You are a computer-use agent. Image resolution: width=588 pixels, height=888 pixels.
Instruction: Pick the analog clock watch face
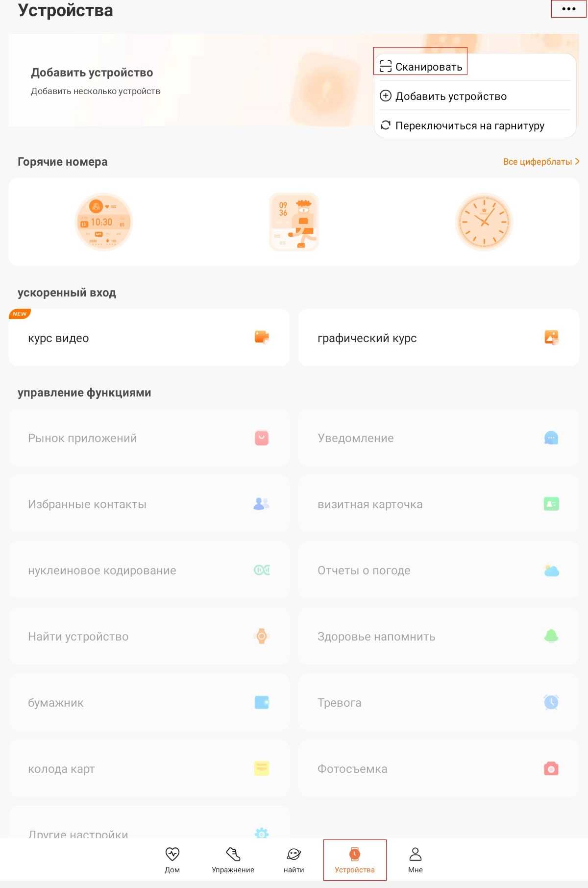pyautogui.click(x=484, y=222)
